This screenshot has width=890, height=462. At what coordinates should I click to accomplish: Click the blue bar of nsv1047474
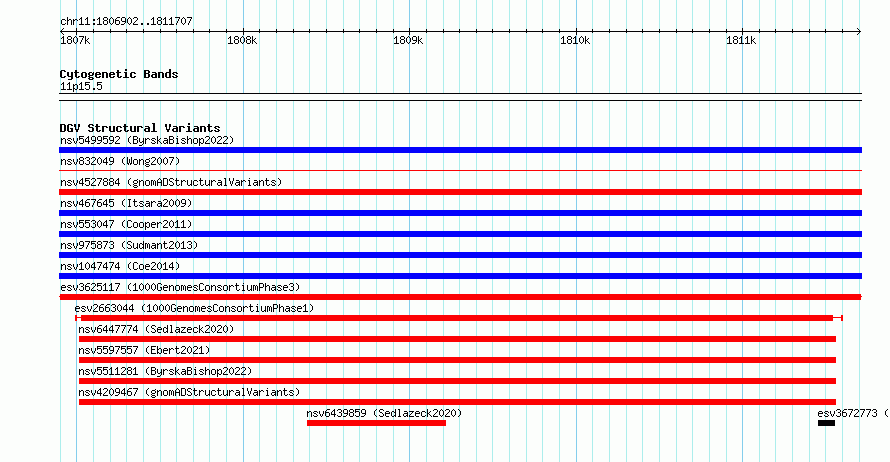coord(460,276)
